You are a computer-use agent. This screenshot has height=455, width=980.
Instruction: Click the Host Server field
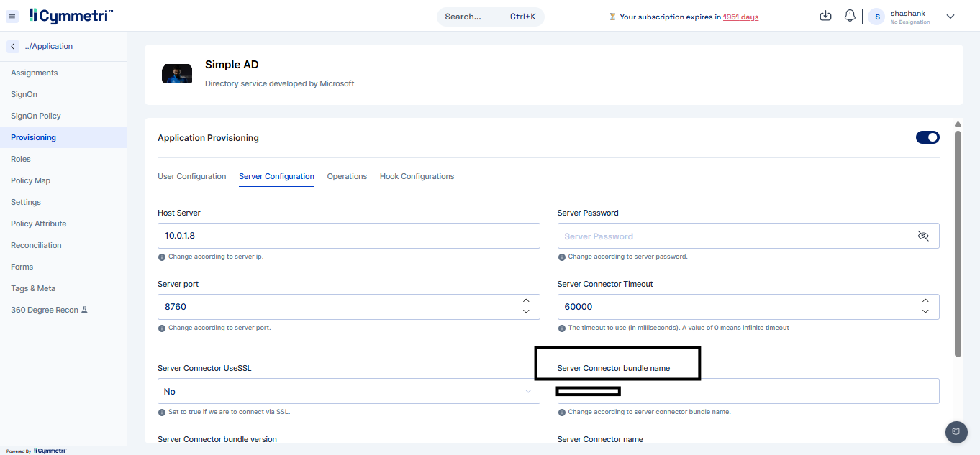click(349, 236)
